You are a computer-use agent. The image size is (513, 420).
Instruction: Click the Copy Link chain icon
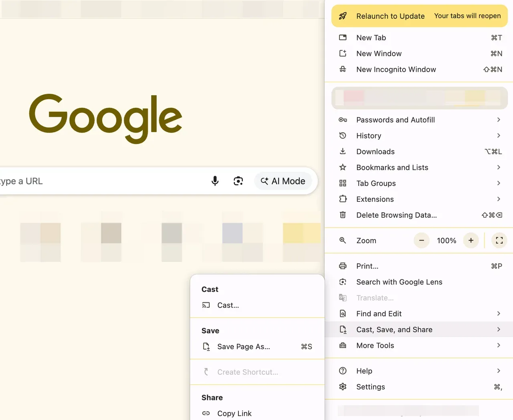pyautogui.click(x=206, y=413)
